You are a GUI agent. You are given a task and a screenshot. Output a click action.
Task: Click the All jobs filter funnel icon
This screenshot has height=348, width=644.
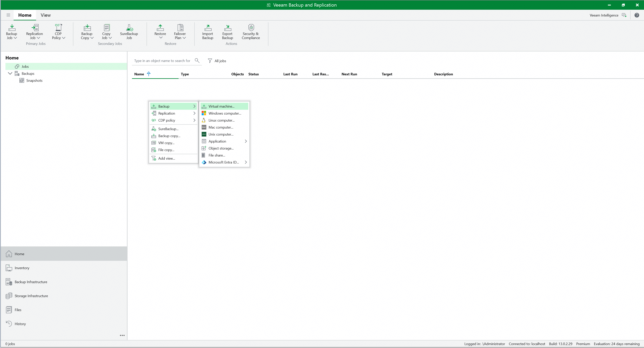(x=210, y=61)
